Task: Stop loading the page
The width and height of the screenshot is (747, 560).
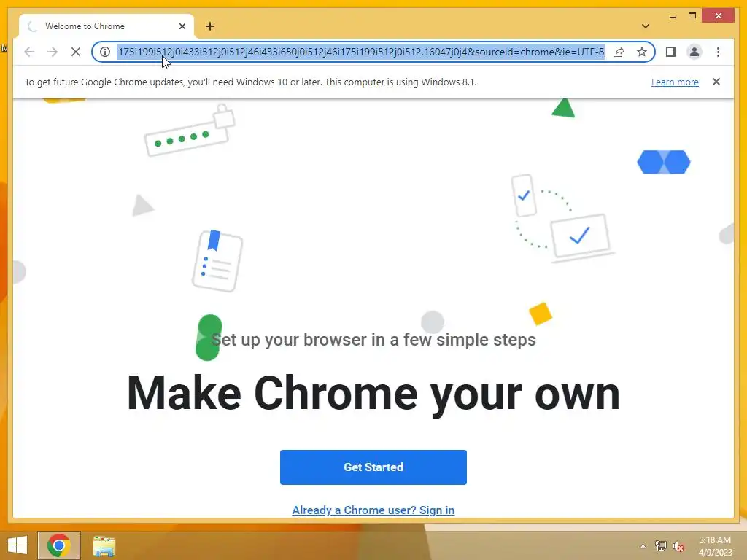Action: [x=76, y=52]
